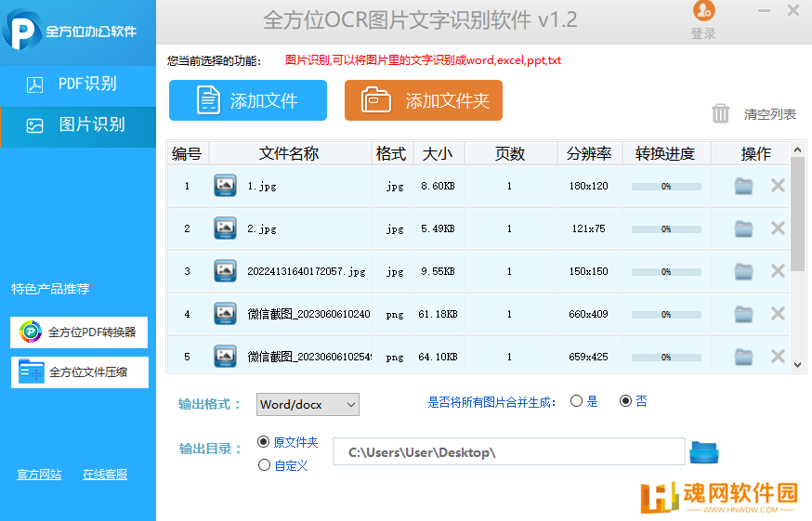The image size is (812, 521).
Task: Select file 微信截图_2023060610254
Action: click(x=309, y=357)
